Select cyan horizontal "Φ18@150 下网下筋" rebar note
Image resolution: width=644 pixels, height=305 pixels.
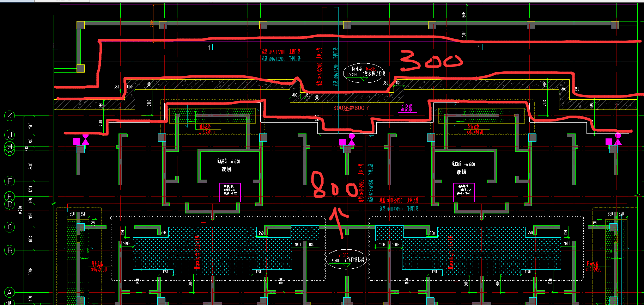click(x=399, y=209)
